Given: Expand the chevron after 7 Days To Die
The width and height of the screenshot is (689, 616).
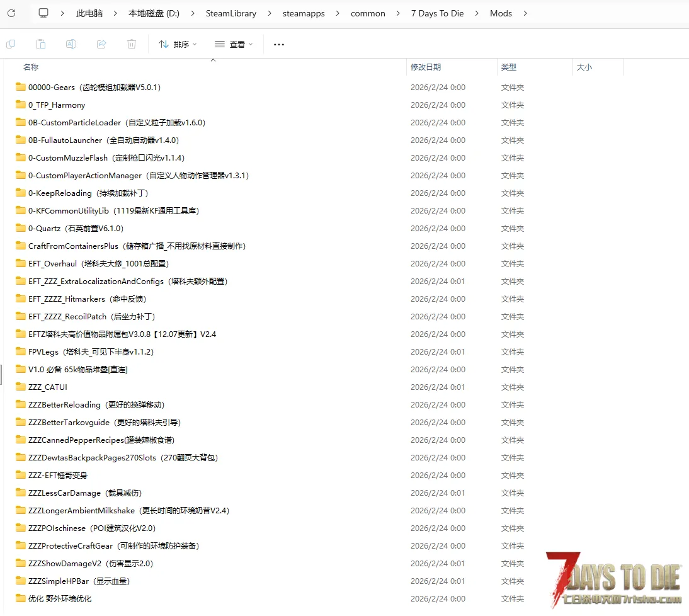Looking at the screenshot, I should 477,13.
